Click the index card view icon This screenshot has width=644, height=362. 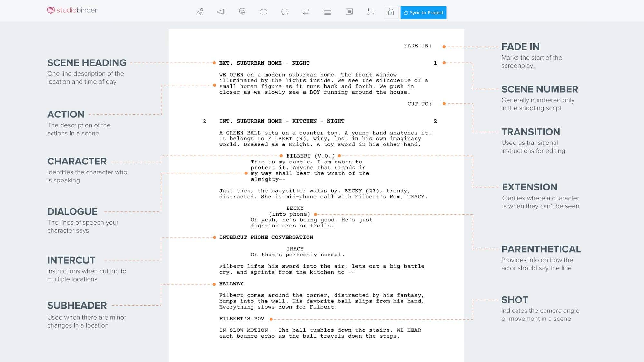[349, 12]
